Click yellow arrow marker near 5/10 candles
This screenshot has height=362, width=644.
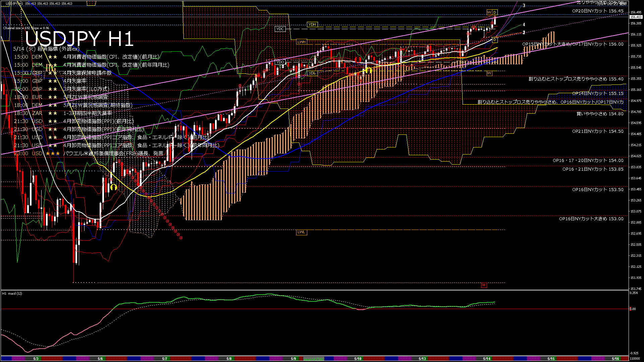[368, 70]
